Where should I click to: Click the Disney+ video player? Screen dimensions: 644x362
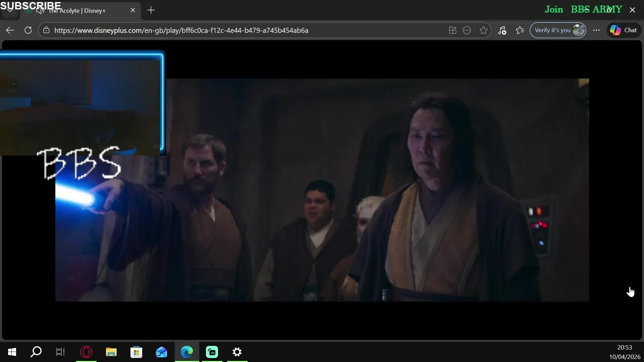pos(322,190)
